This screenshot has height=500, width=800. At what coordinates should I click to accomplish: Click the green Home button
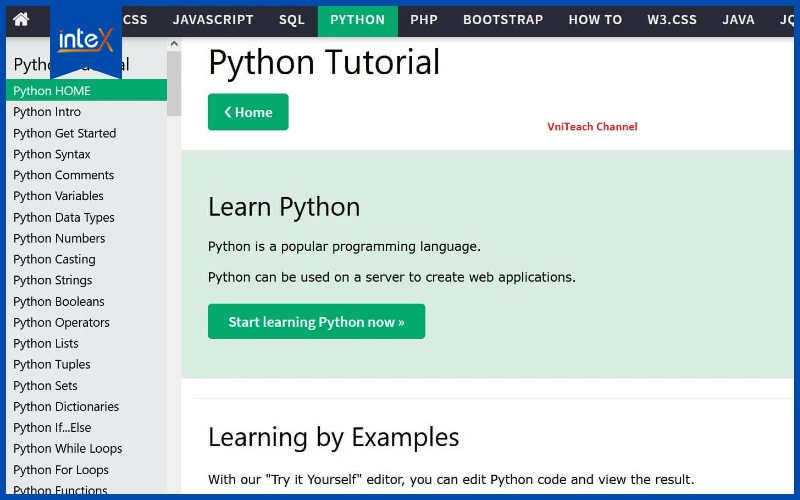coord(248,112)
